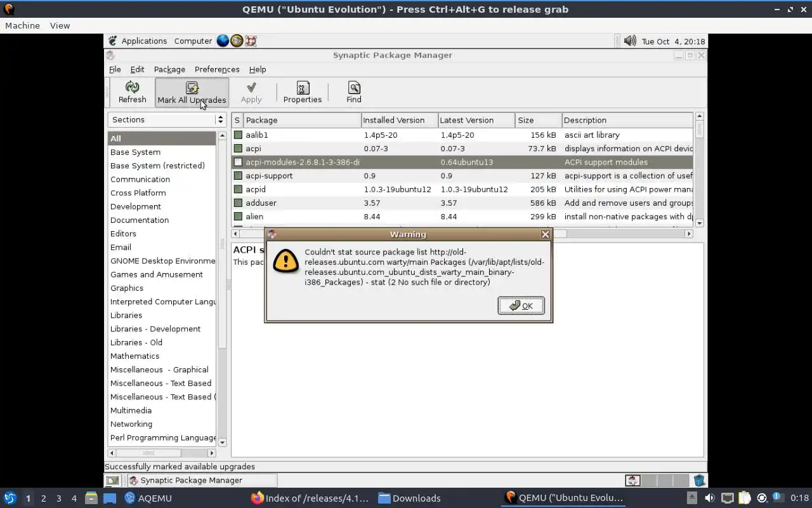Select the Networking section
Screen dimensions: 812x508
coord(131,424)
